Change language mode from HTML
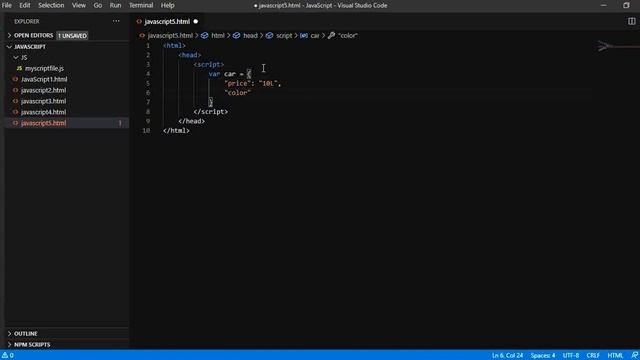 click(x=615, y=355)
